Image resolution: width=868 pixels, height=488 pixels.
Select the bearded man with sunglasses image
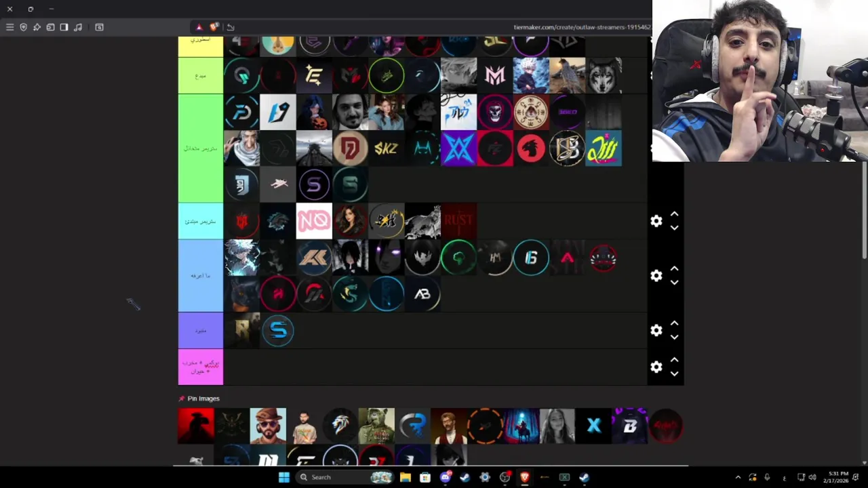point(268,426)
